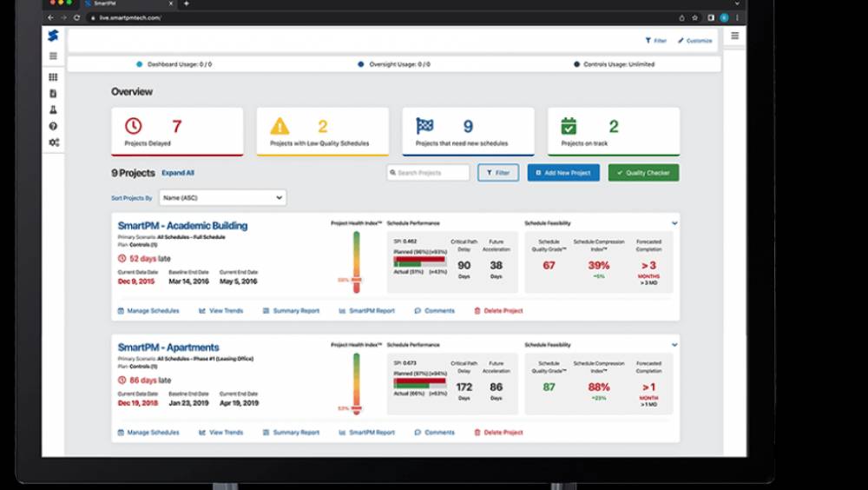
Task: Click Apartments planned vs actual progress bar
Action: pos(419,383)
